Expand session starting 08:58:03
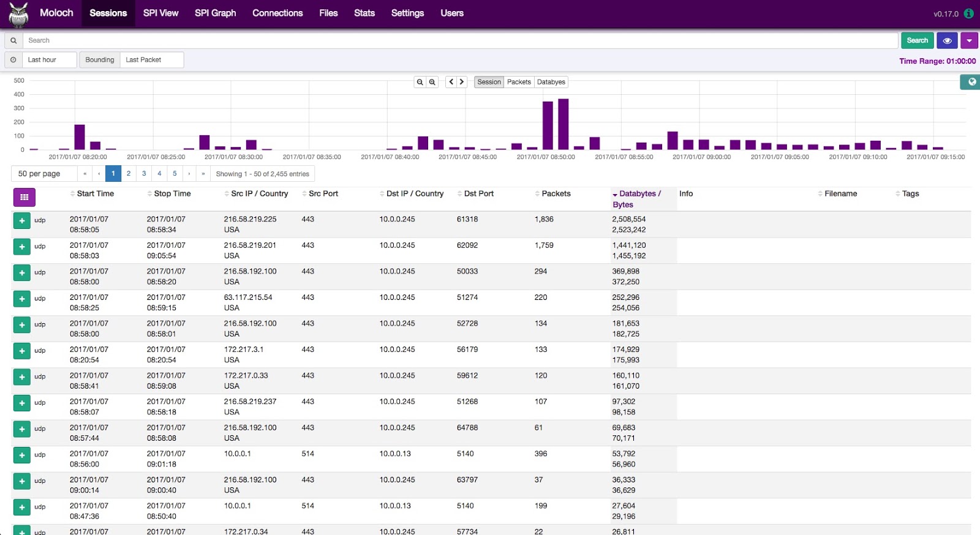 [x=22, y=247]
